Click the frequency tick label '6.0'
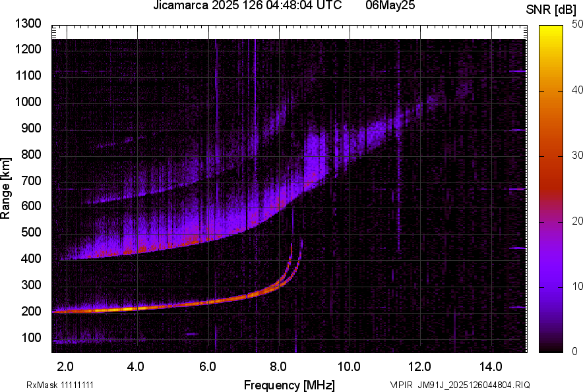 [208, 366]
